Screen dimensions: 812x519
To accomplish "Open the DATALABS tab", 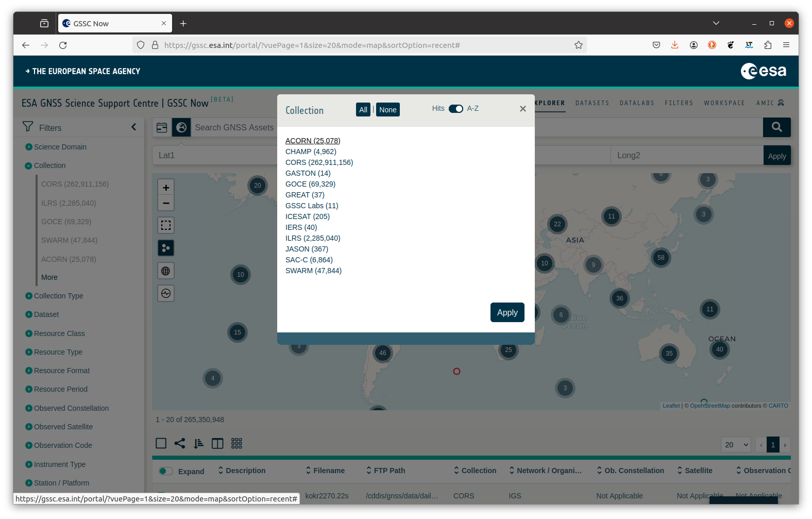I will click(x=637, y=103).
